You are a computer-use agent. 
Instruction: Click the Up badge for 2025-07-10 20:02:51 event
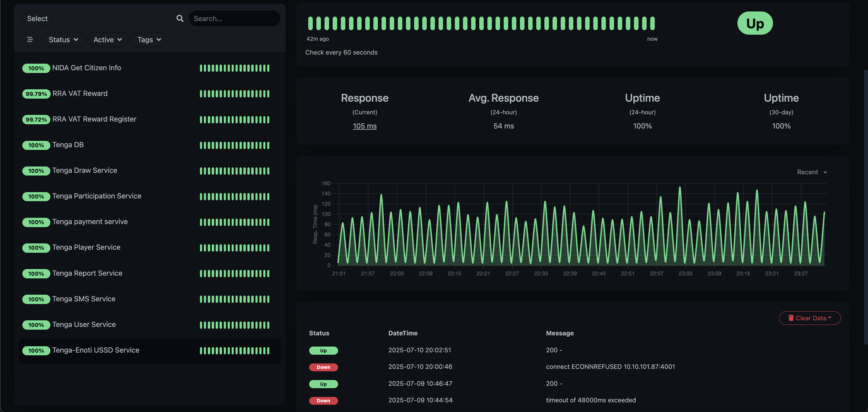point(323,350)
